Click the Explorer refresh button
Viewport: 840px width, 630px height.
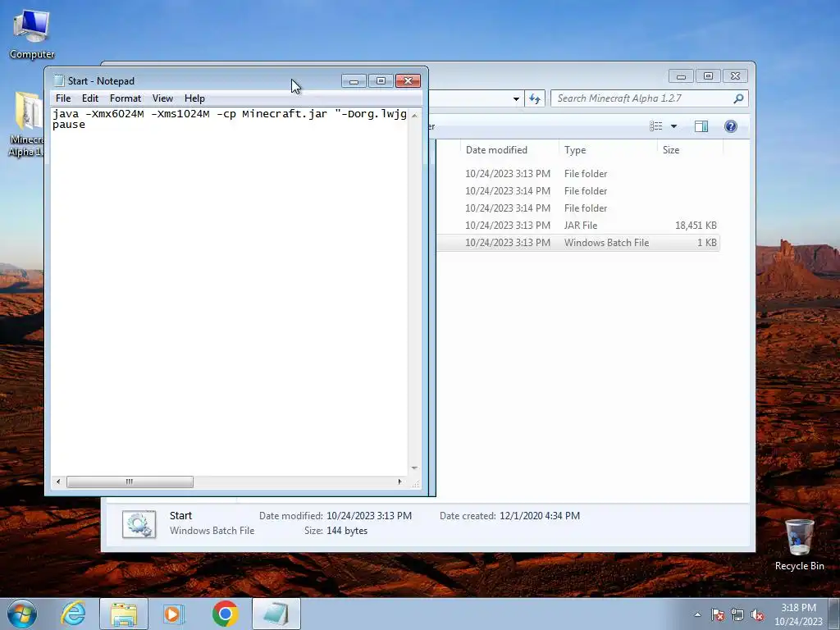pyautogui.click(x=535, y=98)
